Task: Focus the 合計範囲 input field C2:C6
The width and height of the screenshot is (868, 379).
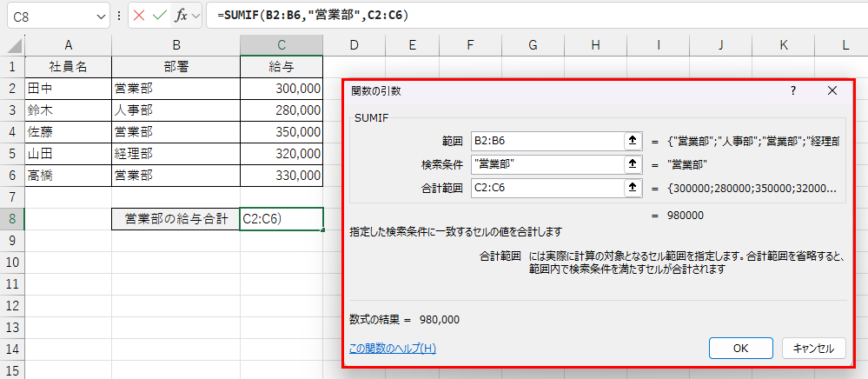Action: coord(547,188)
